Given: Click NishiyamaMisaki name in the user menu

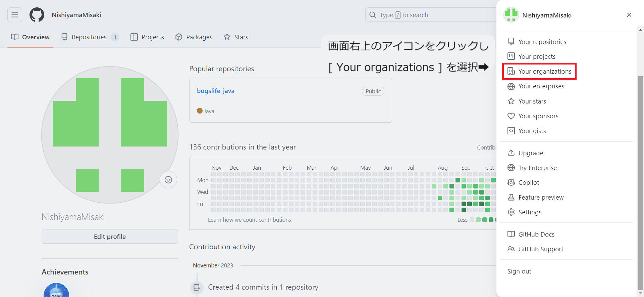Looking at the screenshot, I should (547, 15).
